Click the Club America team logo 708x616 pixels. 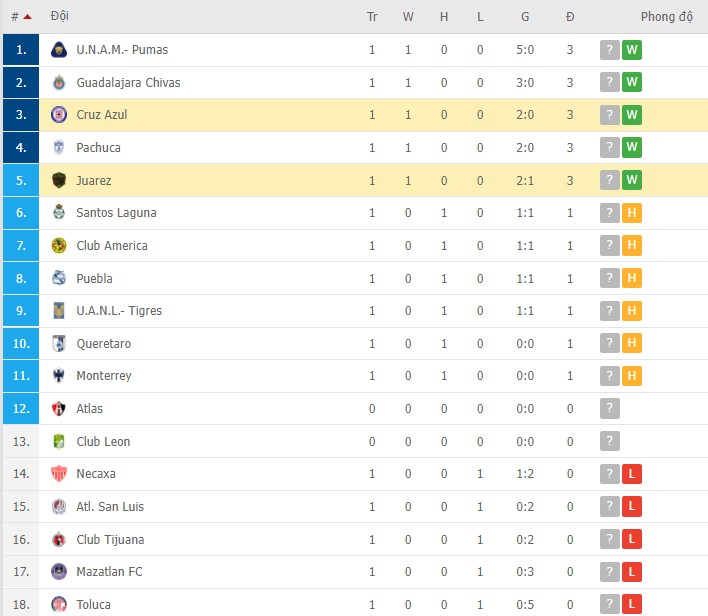(58, 246)
